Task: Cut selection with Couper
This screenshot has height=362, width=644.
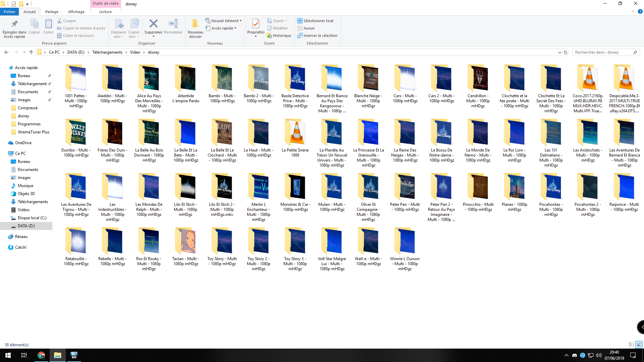Action: tap(66, 21)
